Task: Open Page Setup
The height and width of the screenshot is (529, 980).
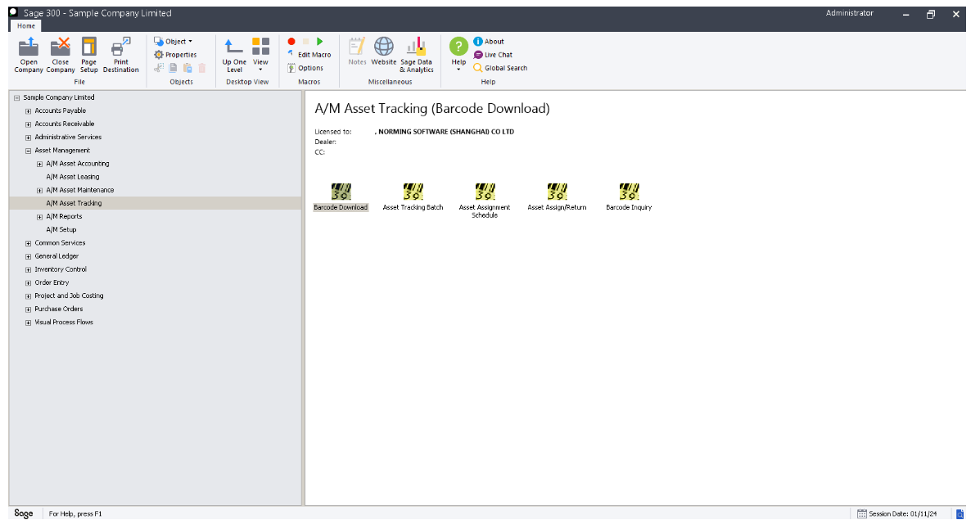Action: pyautogui.click(x=88, y=55)
